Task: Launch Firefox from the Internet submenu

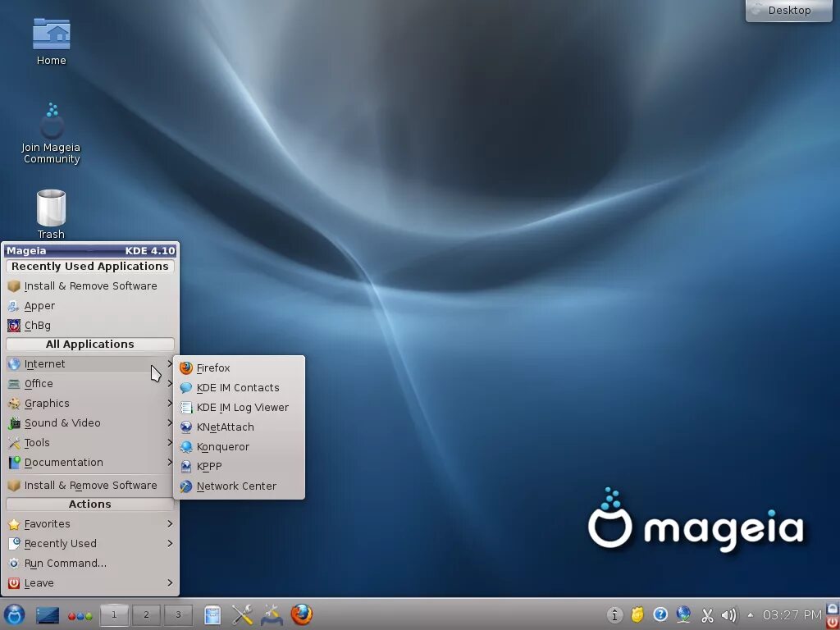Action: tap(239, 368)
